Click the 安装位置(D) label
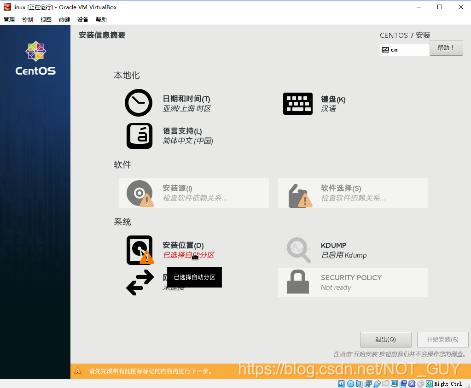 pyautogui.click(x=183, y=245)
